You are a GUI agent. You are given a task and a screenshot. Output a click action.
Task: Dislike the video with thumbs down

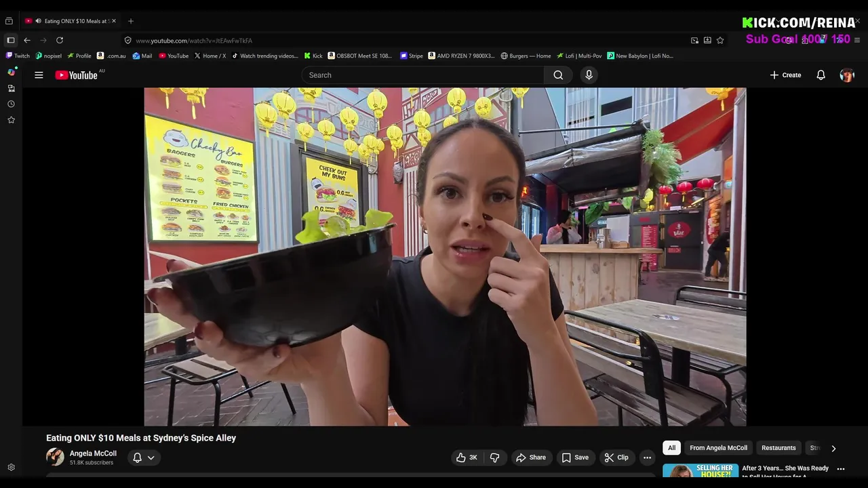(494, 457)
